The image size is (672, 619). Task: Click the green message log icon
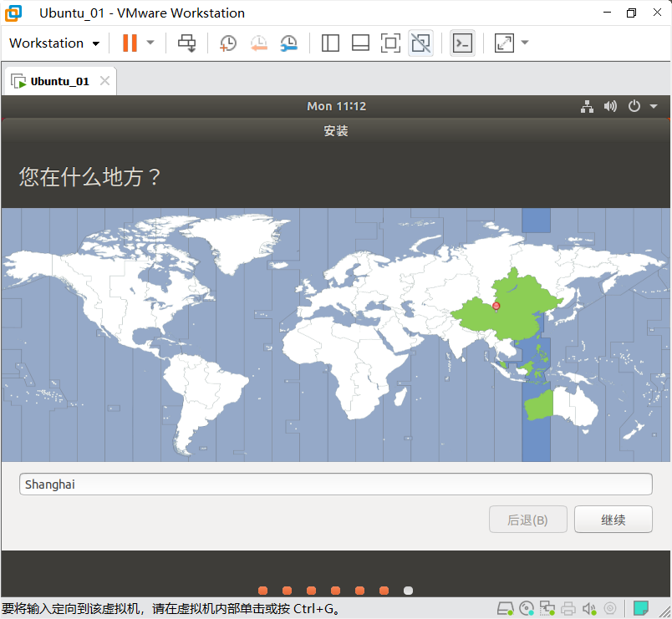pos(641,608)
